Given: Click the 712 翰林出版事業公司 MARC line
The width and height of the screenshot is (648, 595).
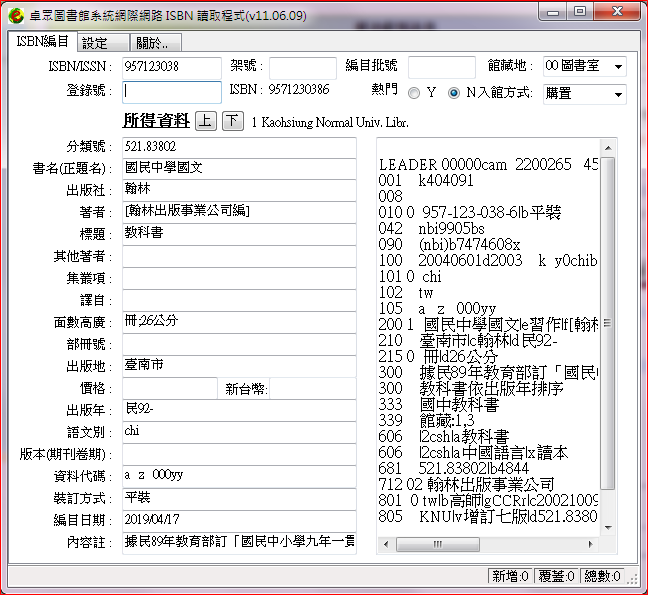Looking at the screenshot, I should [466, 485].
